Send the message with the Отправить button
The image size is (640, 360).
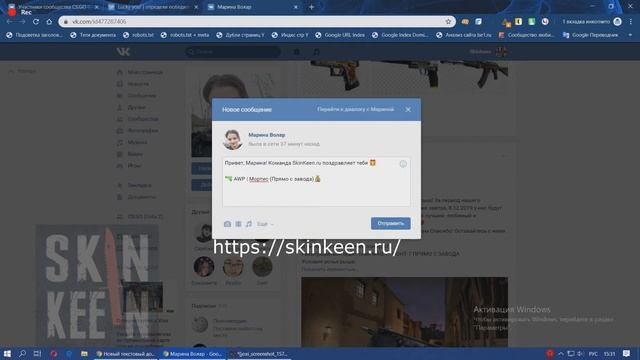(391, 223)
